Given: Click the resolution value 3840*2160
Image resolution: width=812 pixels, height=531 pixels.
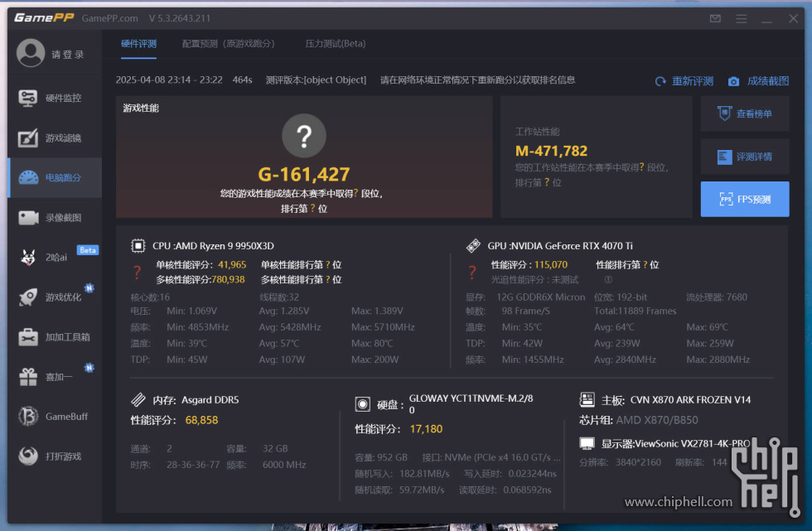Looking at the screenshot, I should click(638, 462).
